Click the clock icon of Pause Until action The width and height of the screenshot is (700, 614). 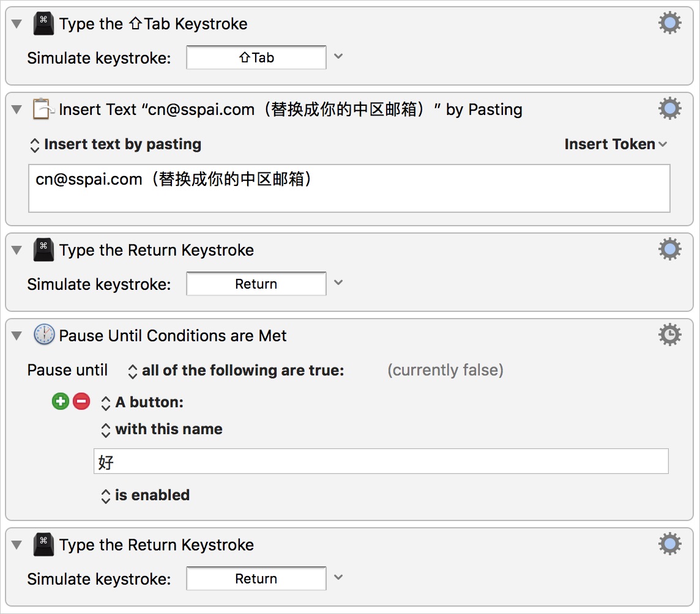(x=43, y=335)
